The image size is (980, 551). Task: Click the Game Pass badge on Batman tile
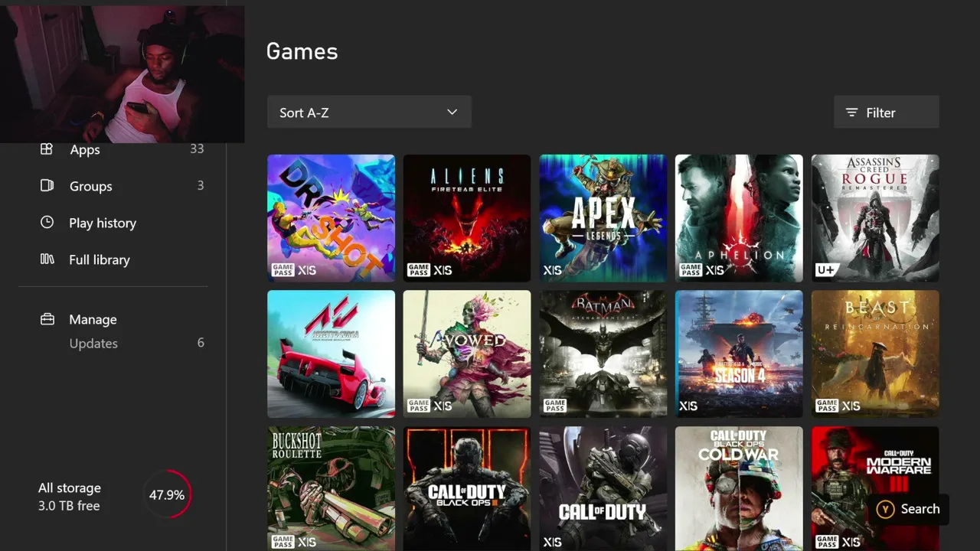click(554, 406)
